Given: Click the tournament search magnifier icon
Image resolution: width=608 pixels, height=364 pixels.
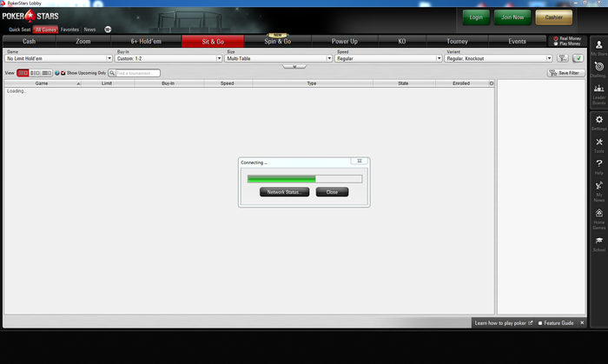Looking at the screenshot, I should [112, 73].
